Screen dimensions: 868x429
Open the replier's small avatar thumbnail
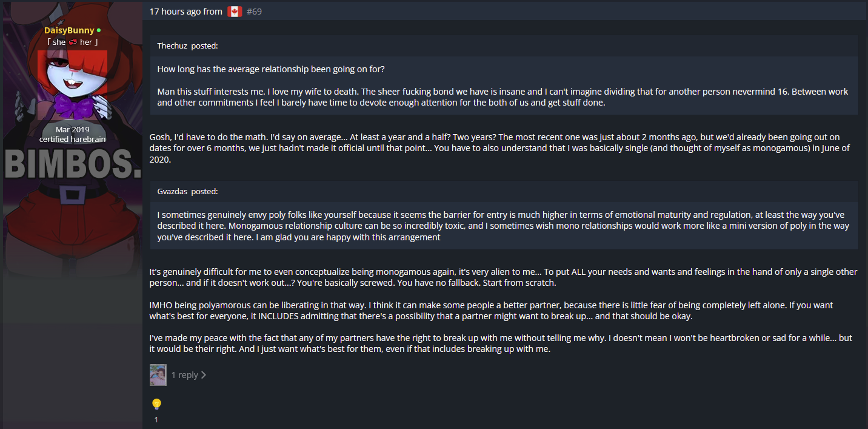tap(158, 375)
